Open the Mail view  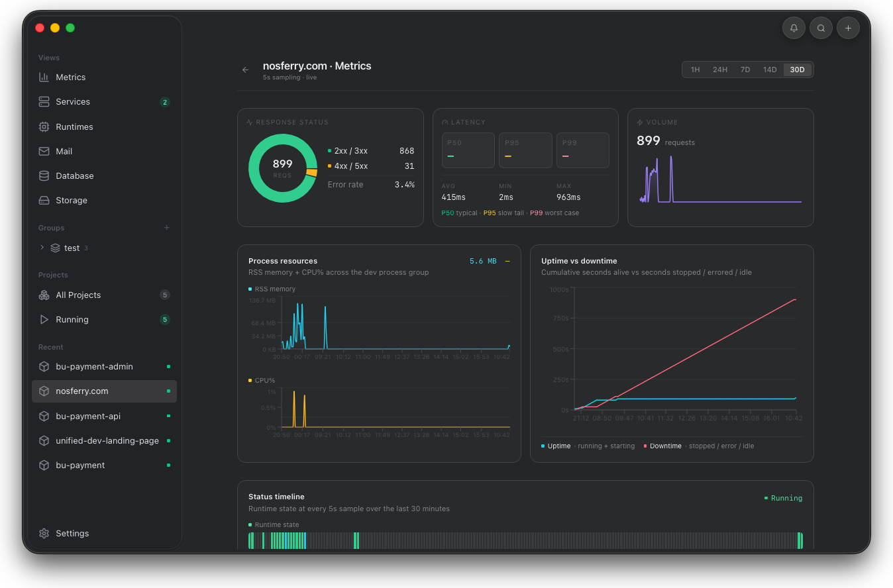tap(104, 151)
